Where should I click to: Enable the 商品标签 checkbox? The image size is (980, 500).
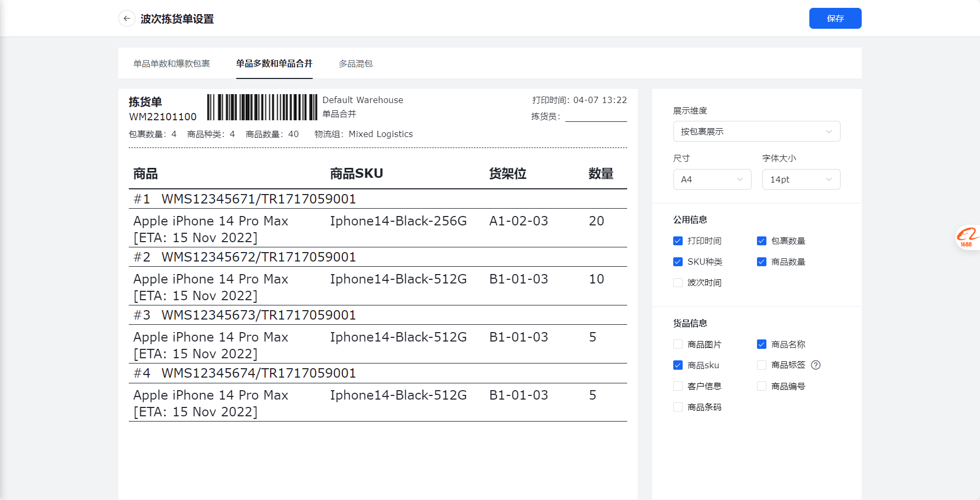point(762,365)
